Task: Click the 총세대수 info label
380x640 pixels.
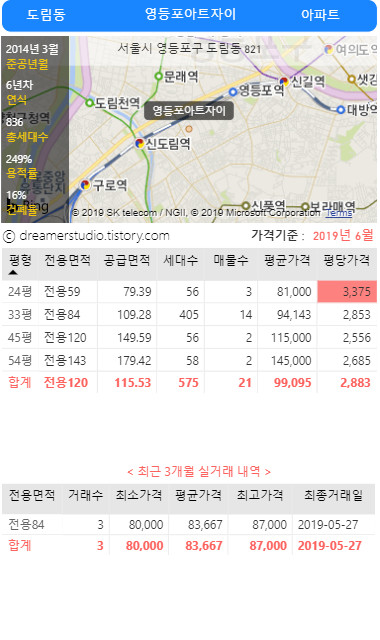Action: point(27,137)
